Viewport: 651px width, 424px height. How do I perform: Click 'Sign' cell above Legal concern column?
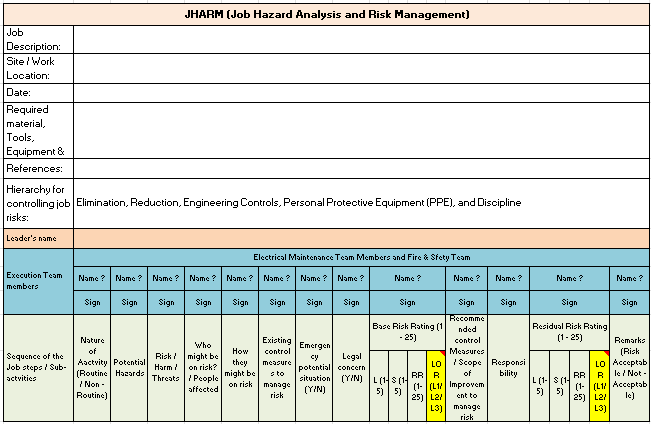[x=351, y=302]
